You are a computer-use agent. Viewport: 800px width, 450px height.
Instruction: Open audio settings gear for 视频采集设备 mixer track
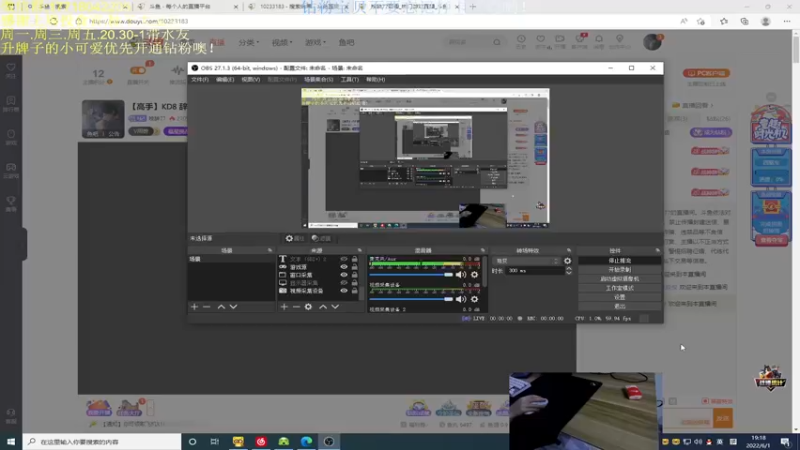point(474,299)
